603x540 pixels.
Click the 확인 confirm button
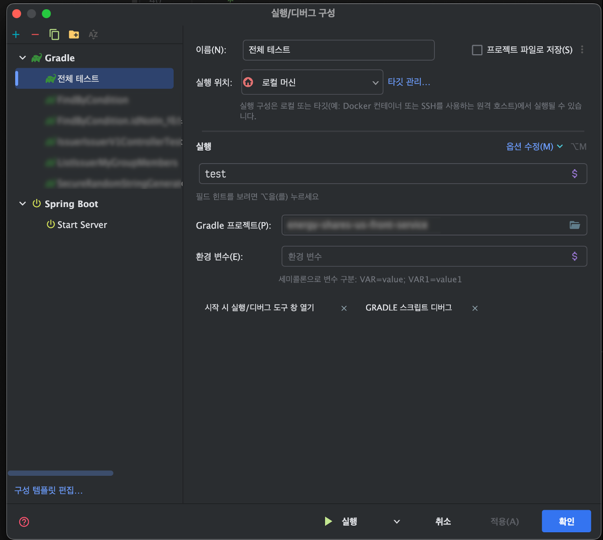(x=566, y=521)
